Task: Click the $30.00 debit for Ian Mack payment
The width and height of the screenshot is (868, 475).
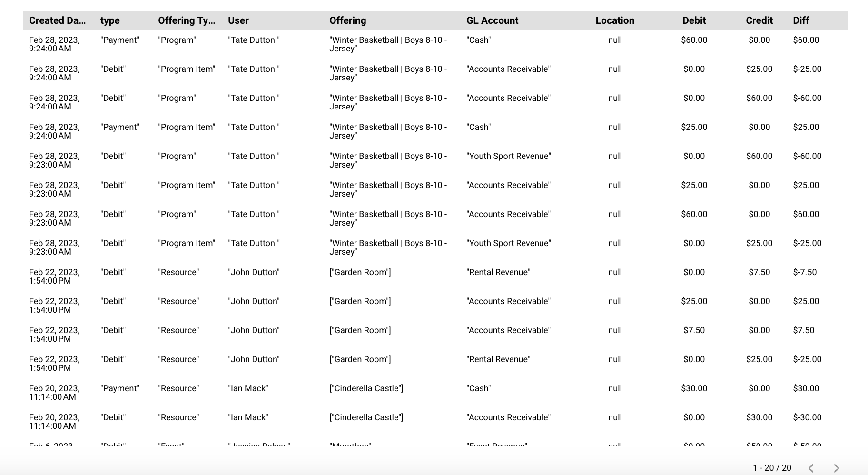Action: click(694, 388)
